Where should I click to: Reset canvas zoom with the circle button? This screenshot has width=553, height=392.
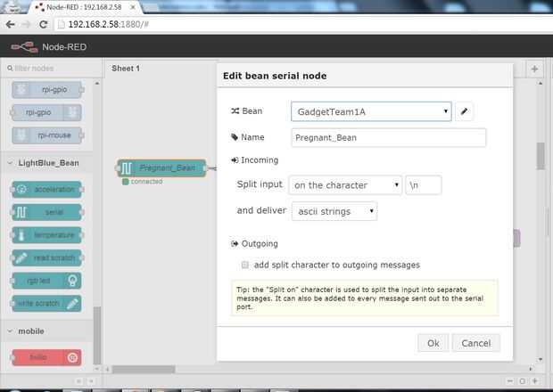click(523, 381)
